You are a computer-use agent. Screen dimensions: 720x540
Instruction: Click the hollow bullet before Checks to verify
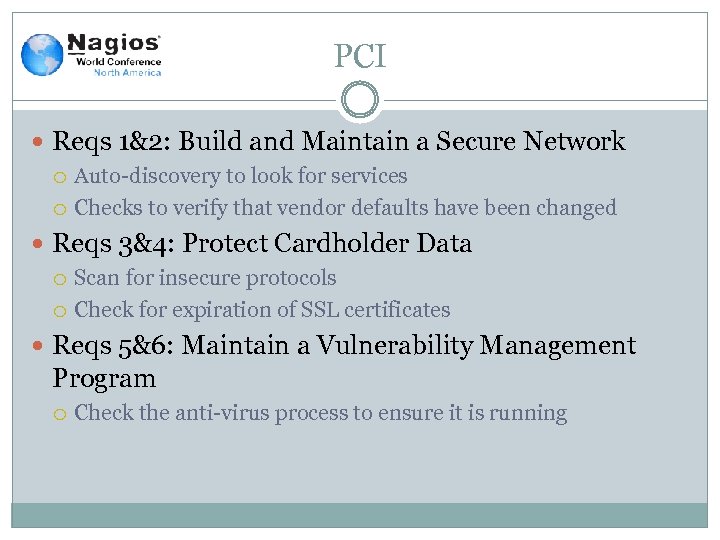pyautogui.click(x=62, y=210)
